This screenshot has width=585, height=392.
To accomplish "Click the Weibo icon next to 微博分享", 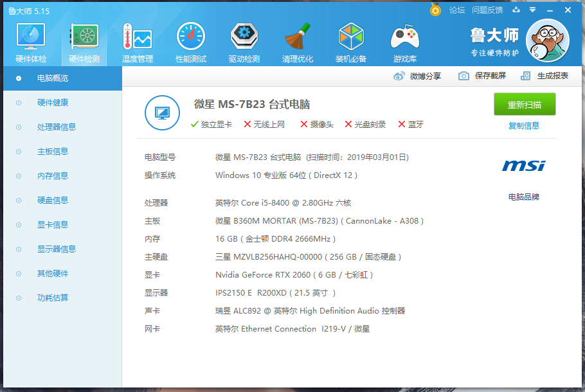I will [x=399, y=76].
